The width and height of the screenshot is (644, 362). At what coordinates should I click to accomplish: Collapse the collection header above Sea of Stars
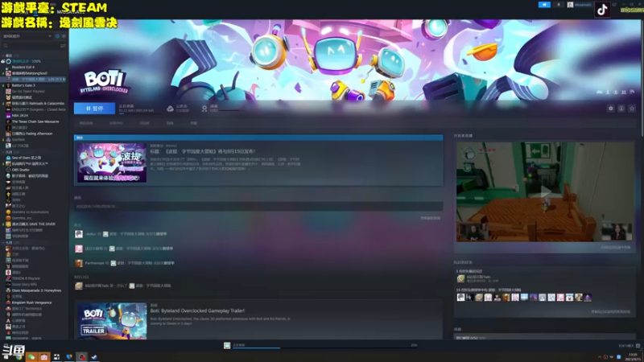click(10, 152)
